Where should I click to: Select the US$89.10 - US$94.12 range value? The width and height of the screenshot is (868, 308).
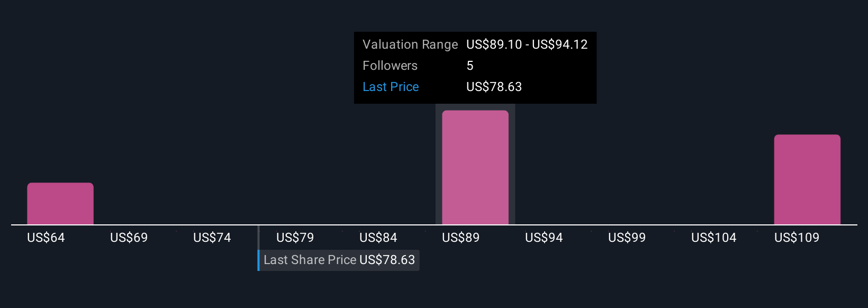coord(527,44)
